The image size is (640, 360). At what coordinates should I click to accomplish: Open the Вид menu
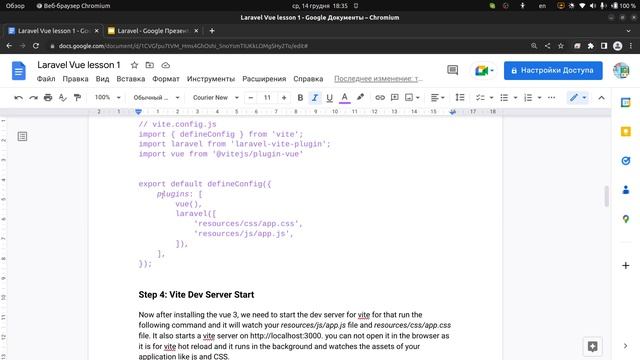(102, 79)
